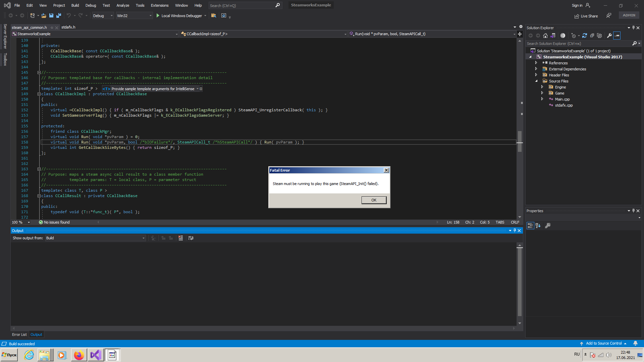The width and height of the screenshot is (644, 362).
Task: Open the CCallbackImpl<sizeof_P> class navigation dropdown
Action: (x=264, y=34)
